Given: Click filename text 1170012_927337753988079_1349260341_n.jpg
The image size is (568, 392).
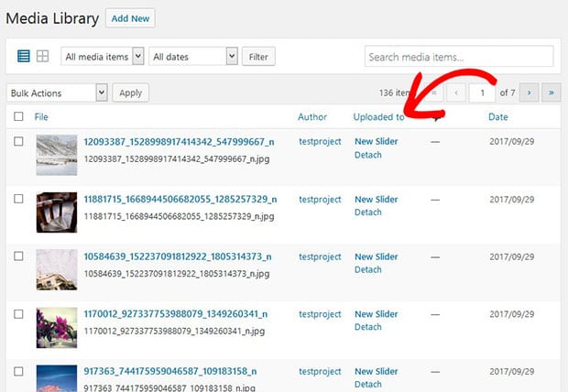Looking at the screenshot, I should point(174,331).
